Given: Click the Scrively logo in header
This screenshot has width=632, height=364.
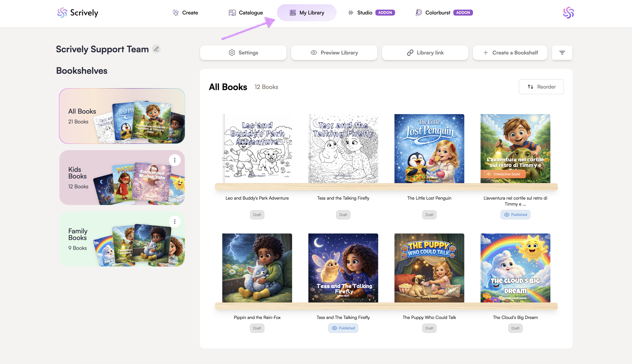Looking at the screenshot, I should 77,12.
